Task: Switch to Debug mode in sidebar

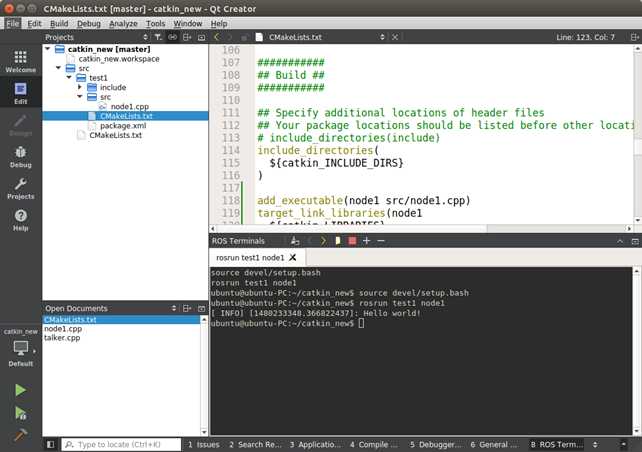Action: click(x=20, y=157)
